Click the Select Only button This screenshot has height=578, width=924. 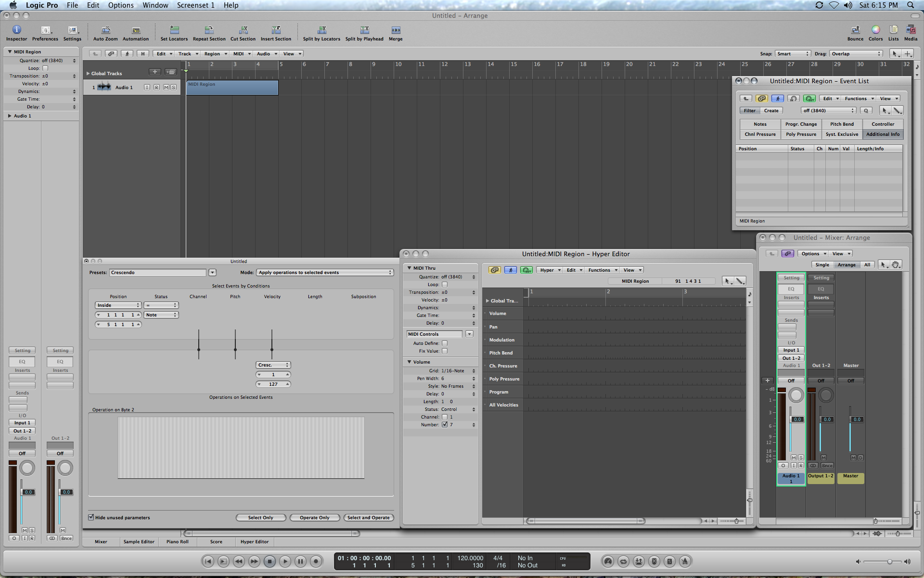coord(261,518)
